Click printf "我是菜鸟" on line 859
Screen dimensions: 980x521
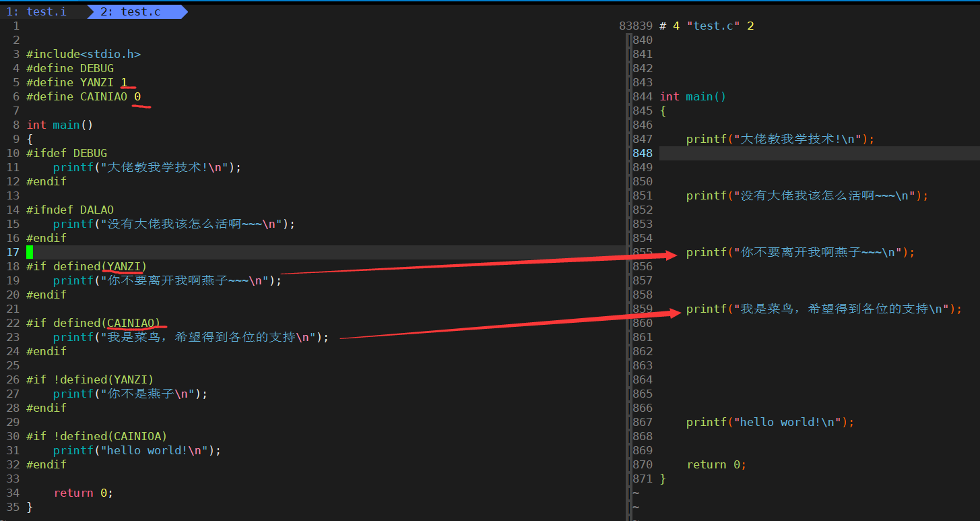click(x=824, y=309)
